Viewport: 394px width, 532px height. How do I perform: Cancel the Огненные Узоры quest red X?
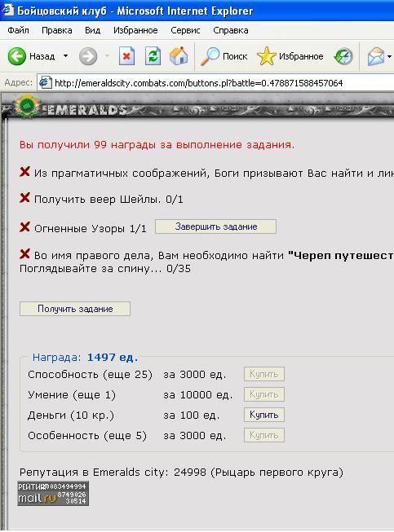tap(24, 226)
